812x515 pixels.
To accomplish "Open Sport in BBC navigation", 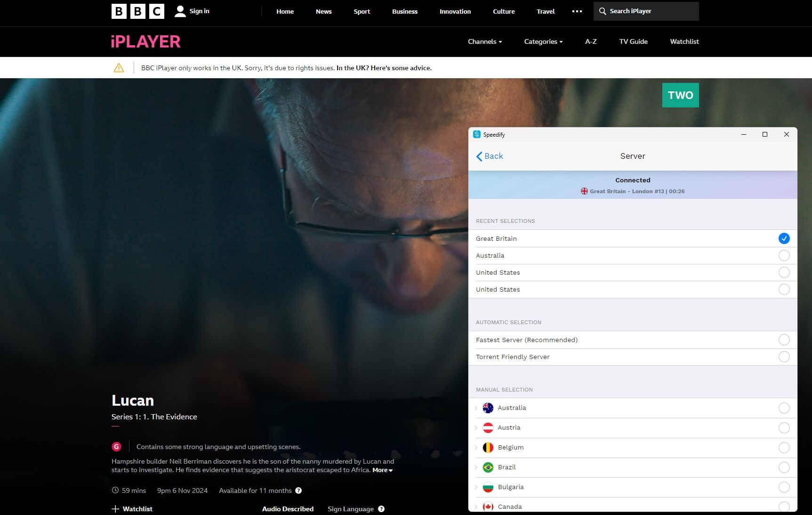I will [362, 11].
